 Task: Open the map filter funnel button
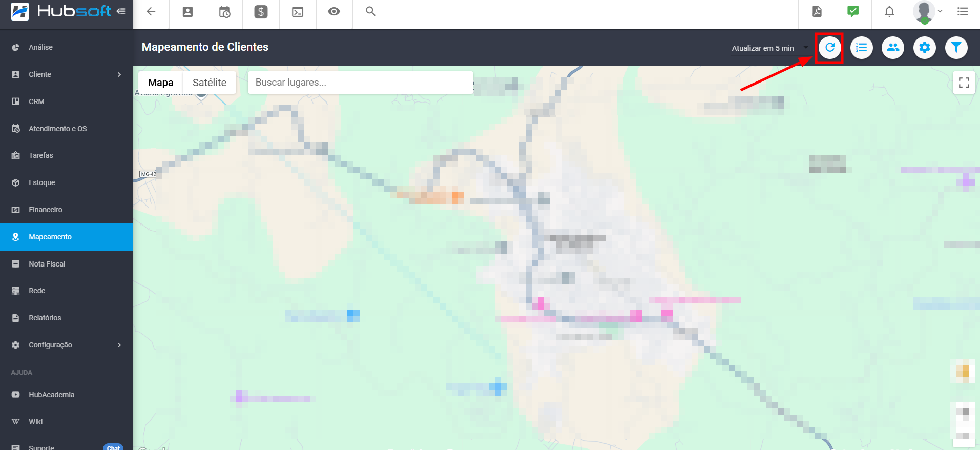point(956,48)
